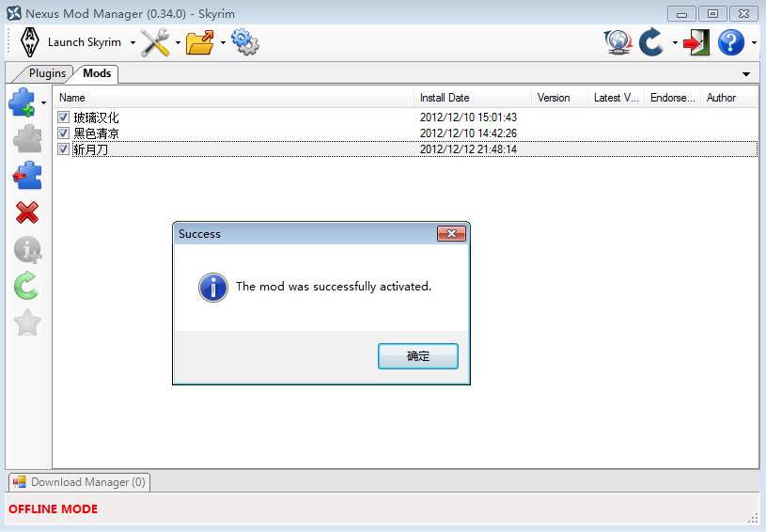This screenshot has height=532, width=766.
Task: Uncheck the 玻璃汉化 mod checkbox
Action: click(x=63, y=117)
